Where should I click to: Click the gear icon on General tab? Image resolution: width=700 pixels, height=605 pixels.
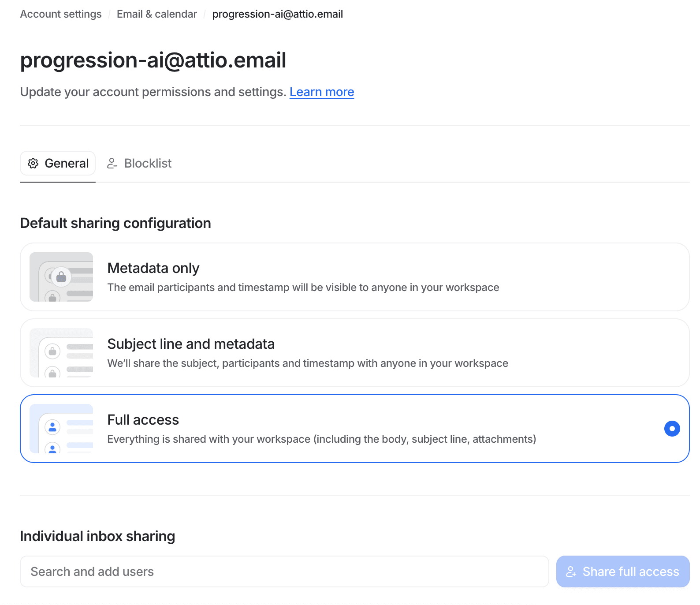coord(33,163)
